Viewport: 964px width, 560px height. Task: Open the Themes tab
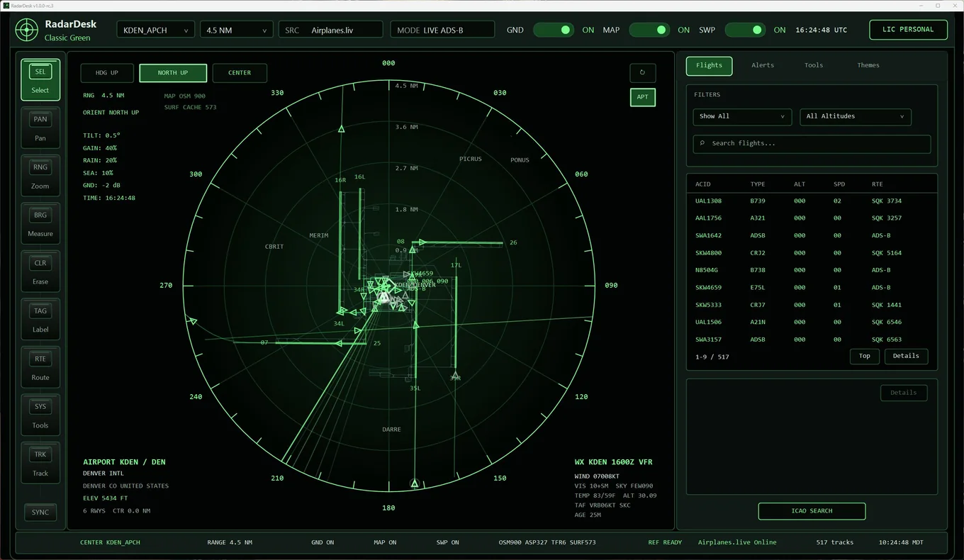tap(868, 65)
